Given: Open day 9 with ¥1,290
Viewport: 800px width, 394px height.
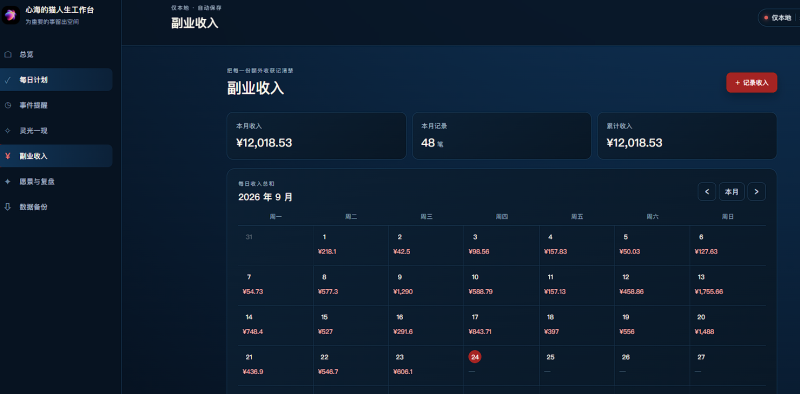Looking at the screenshot, I should 426,285.
